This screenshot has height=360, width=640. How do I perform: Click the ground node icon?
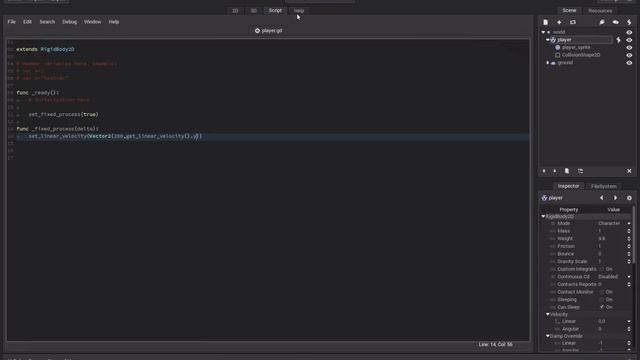(553, 63)
